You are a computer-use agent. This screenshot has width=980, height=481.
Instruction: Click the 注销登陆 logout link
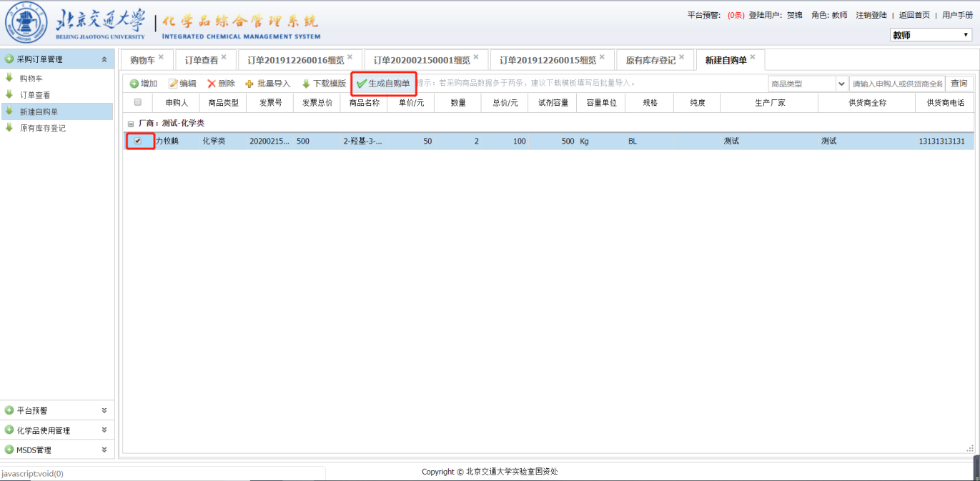pos(871,15)
